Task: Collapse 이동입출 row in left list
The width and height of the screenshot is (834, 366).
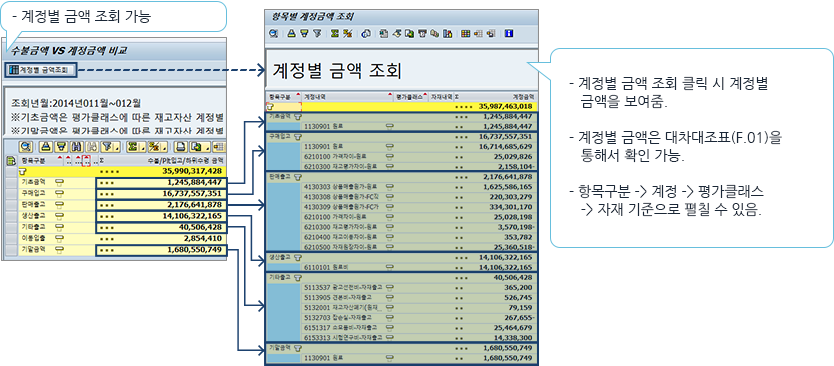Action: point(60,238)
